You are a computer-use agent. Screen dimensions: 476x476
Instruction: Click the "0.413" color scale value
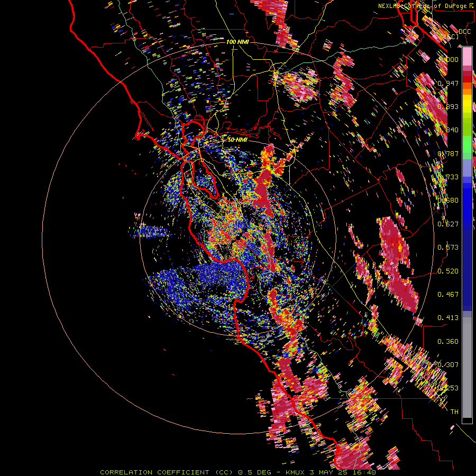click(448, 318)
